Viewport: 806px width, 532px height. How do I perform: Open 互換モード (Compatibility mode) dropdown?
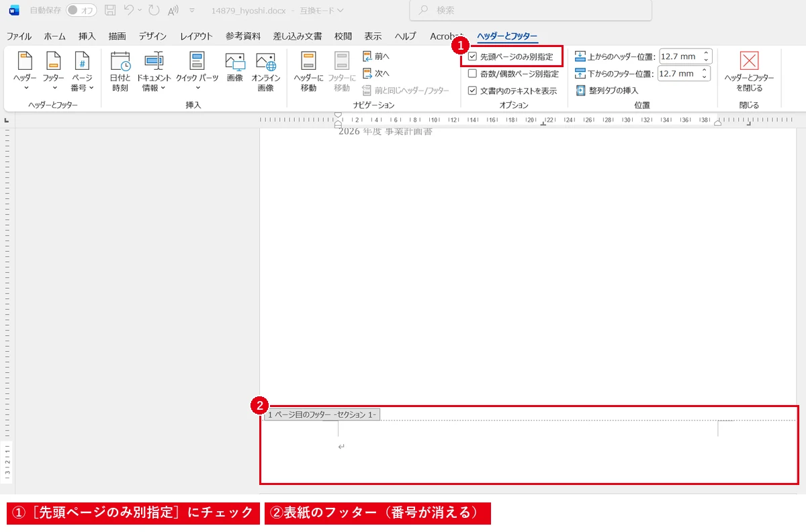point(321,10)
